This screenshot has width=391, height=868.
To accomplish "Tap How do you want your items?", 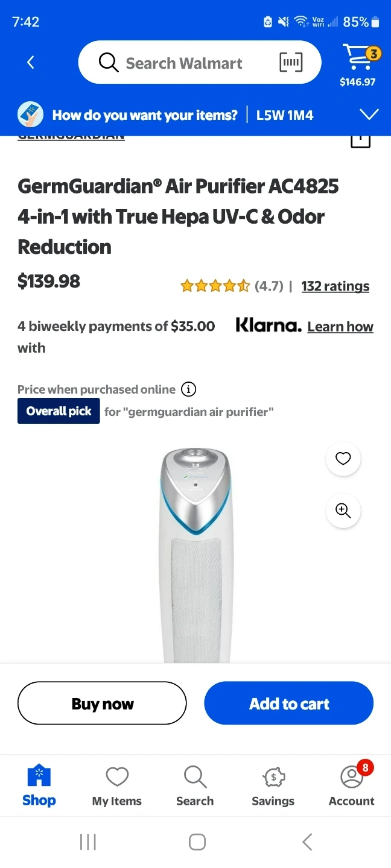I will [145, 115].
